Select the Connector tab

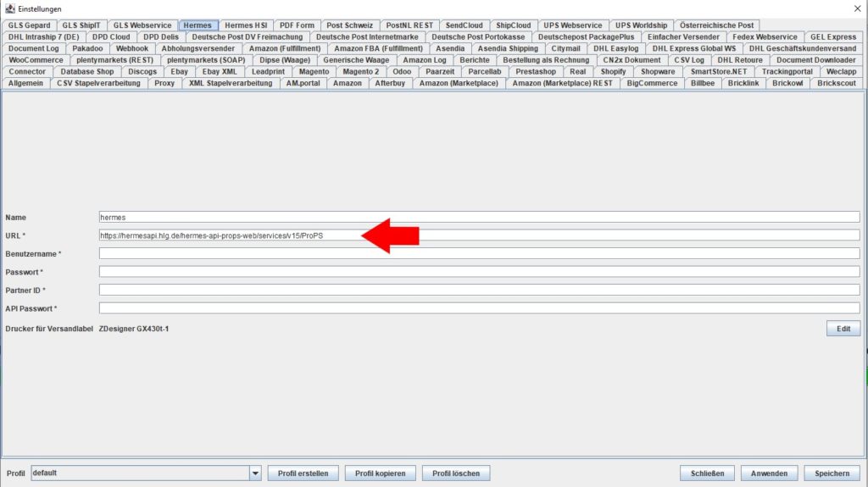point(27,72)
